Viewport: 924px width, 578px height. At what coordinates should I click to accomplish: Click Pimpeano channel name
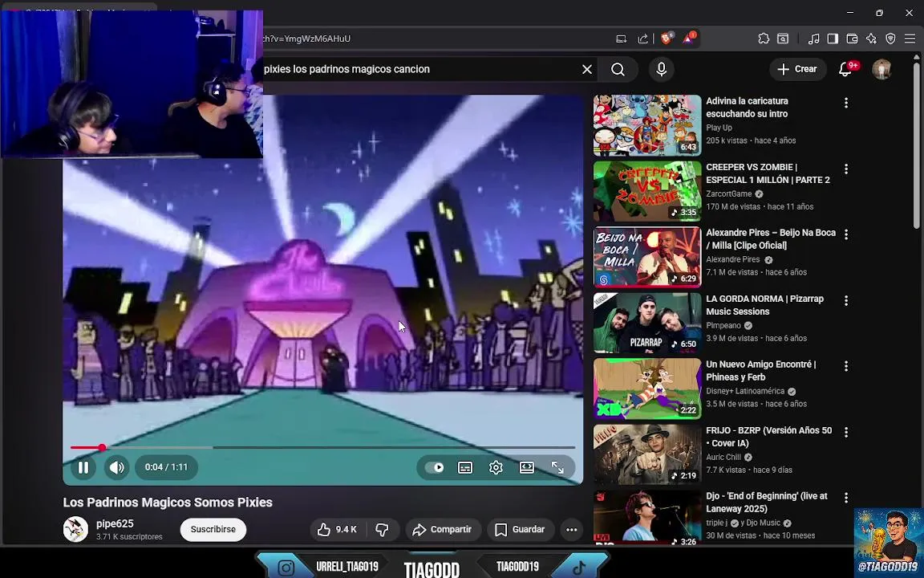tap(723, 326)
